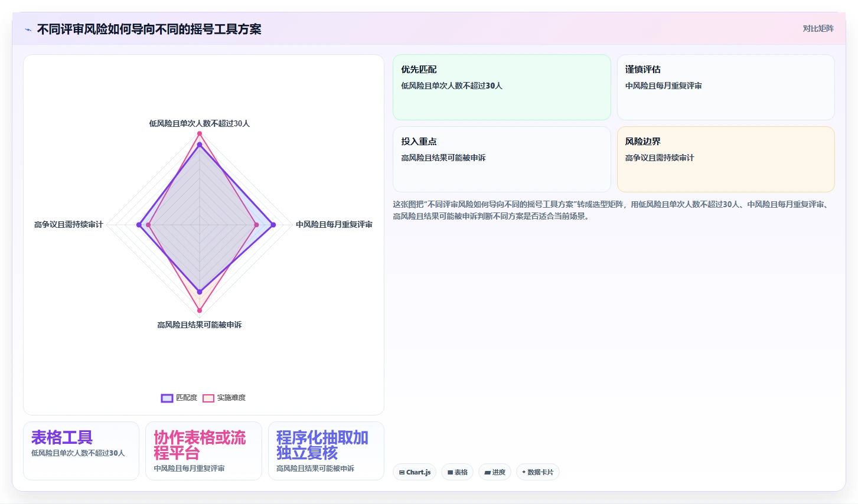Open the 谨慎评估 card
Viewport: 858px width, 504px height.
[x=726, y=87]
